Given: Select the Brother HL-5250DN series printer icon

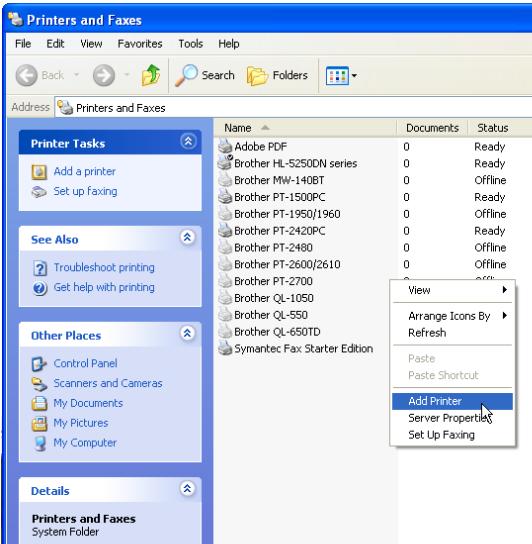Looking at the screenshot, I should [x=225, y=163].
